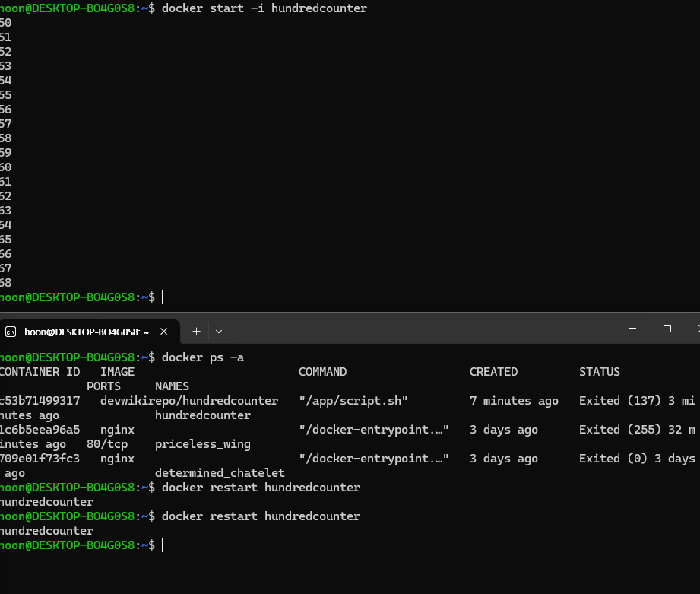Viewport: 700px width, 594px height.
Task: Click image name devwikirepo/hundredcounter
Action: pos(189,401)
